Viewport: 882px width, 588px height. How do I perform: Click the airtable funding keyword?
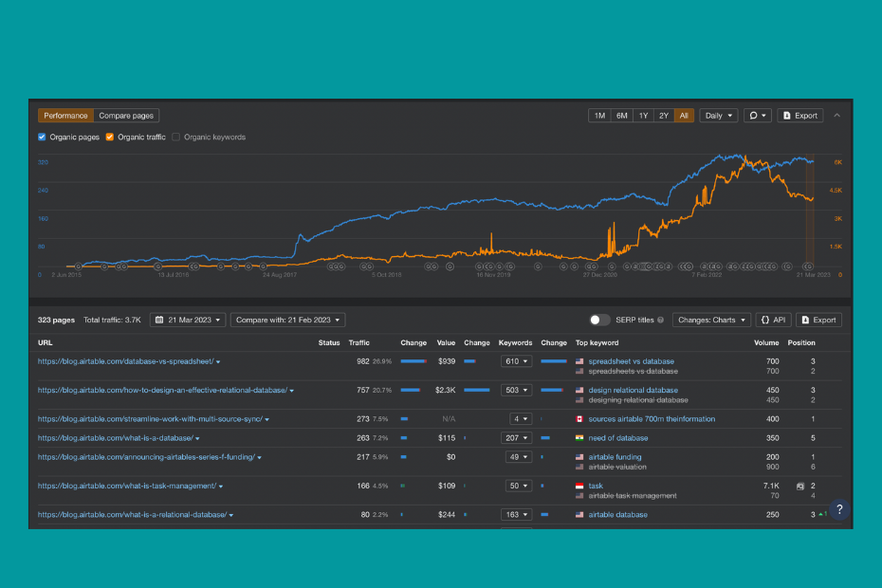615,457
